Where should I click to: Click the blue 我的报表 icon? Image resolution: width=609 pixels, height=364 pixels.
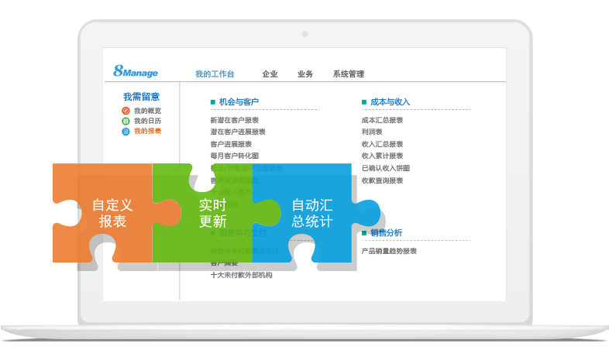(x=126, y=132)
